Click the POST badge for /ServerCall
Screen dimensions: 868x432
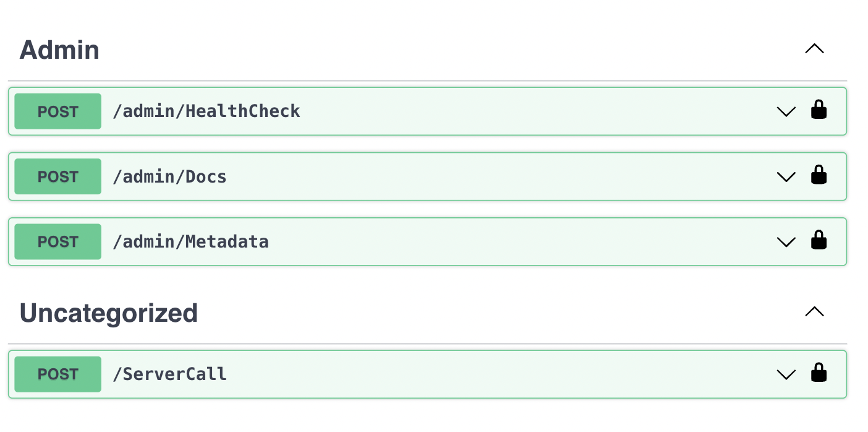coord(58,374)
